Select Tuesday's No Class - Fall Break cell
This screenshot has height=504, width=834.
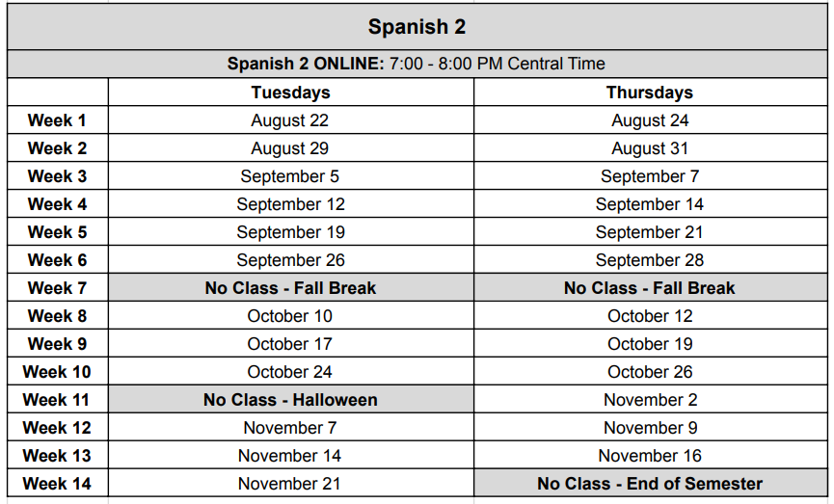tap(290, 287)
